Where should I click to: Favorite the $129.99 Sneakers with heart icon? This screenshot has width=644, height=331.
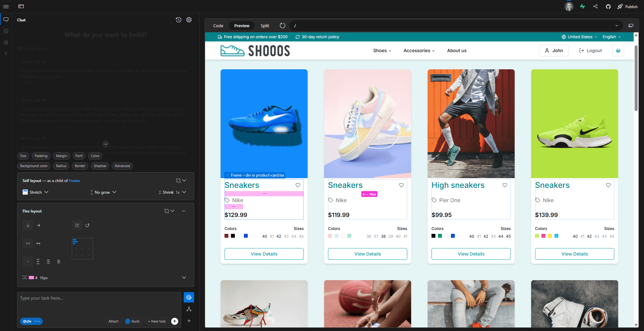(298, 185)
